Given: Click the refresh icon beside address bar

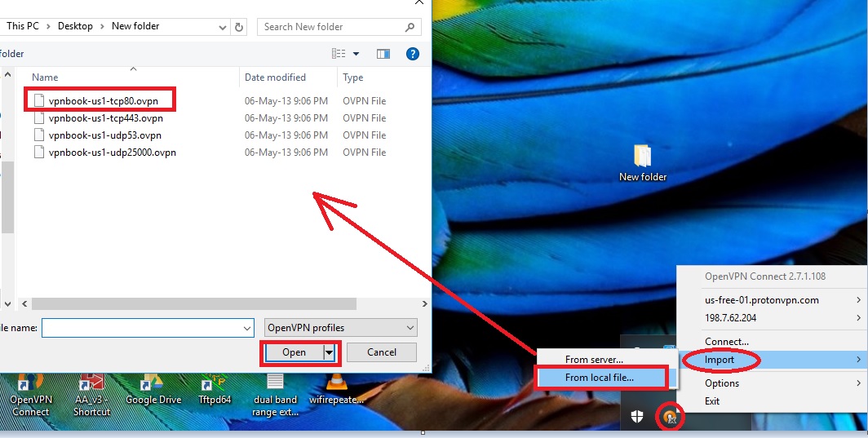Looking at the screenshot, I should click(x=239, y=27).
